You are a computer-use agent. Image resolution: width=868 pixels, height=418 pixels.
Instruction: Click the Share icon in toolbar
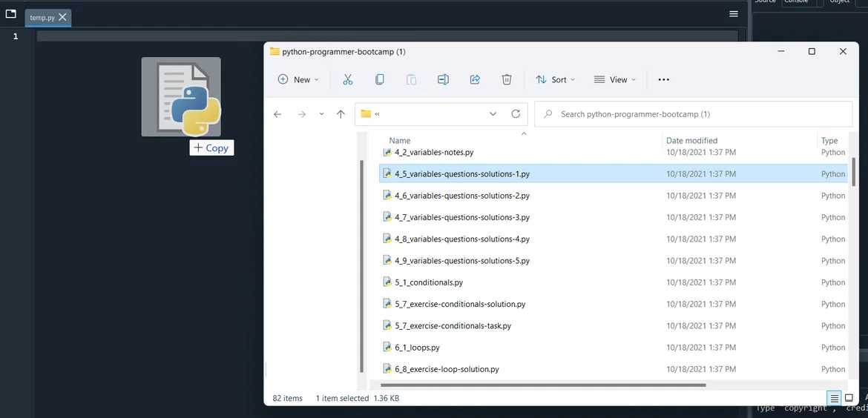point(475,80)
